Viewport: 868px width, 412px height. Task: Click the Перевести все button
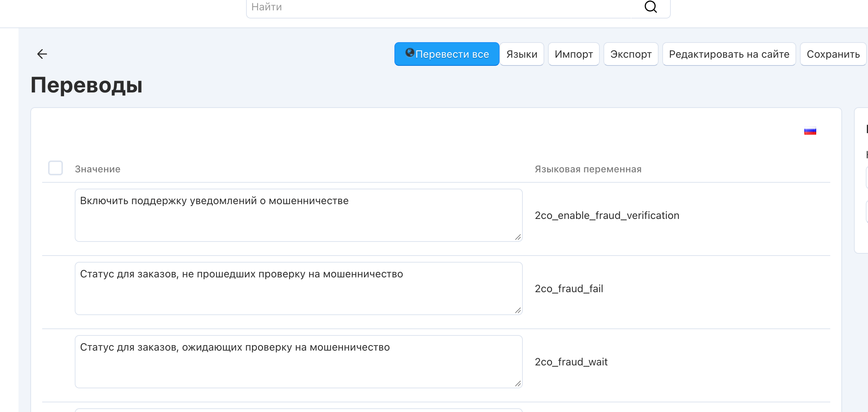tap(447, 54)
